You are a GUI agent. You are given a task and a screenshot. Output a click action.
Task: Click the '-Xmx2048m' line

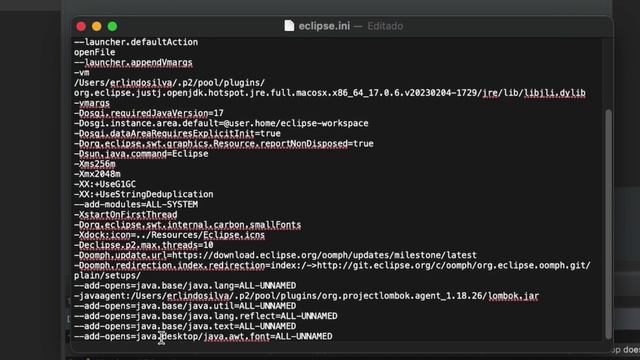click(97, 174)
